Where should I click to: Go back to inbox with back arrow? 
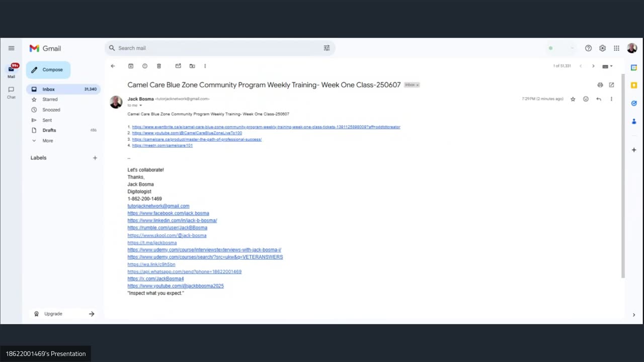[113, 66]
